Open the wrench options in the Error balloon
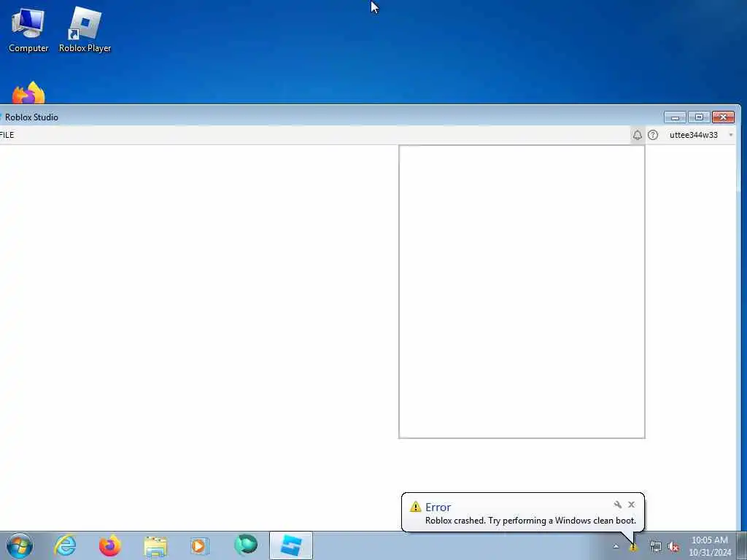 point(617,505)
